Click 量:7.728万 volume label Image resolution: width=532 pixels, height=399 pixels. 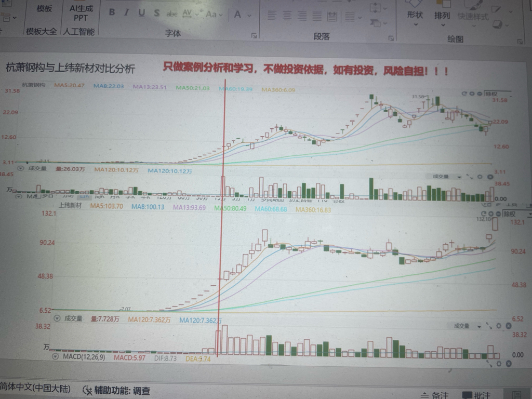[105, 319]
